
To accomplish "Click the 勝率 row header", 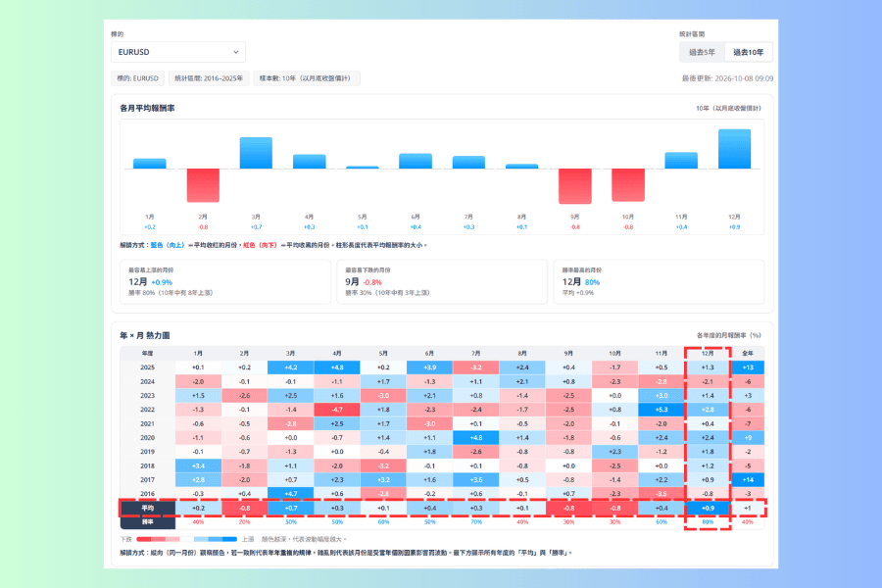I will (147, 522).
